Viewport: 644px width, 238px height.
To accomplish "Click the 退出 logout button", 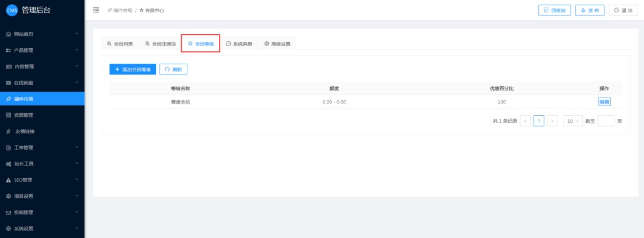I will 623,10.
